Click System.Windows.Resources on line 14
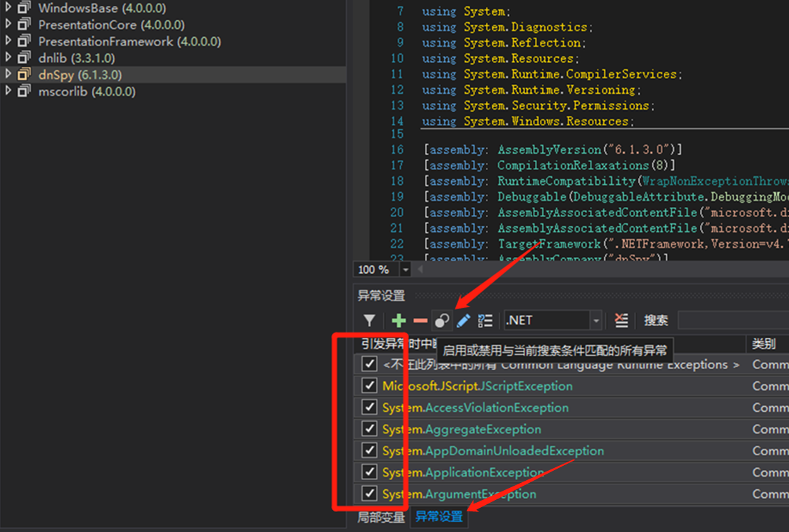The height and width of the screenshot is (532, 789). coord(546,121)
